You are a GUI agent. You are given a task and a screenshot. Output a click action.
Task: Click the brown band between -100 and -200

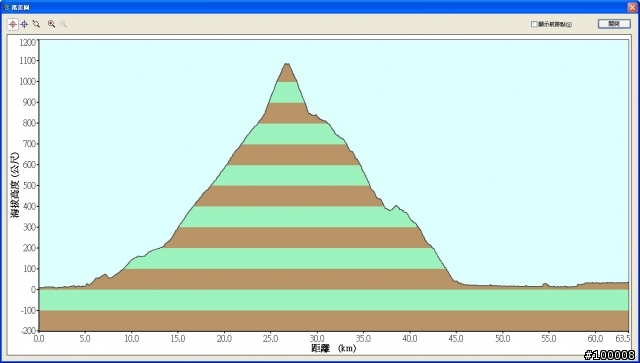tap(333, 321)
